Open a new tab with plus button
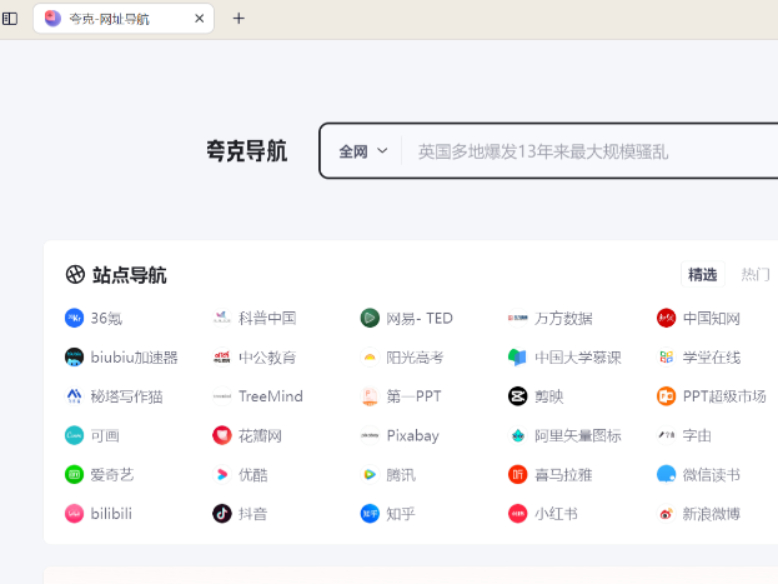Screen dimensions: 778x584 click(239, 18)
